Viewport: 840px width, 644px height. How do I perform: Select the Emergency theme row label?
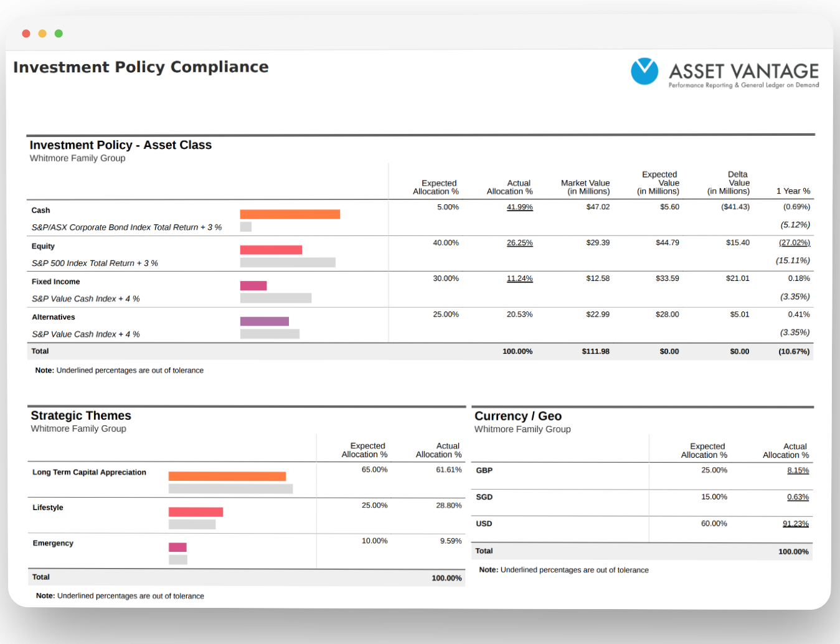(x=53, y=544)
